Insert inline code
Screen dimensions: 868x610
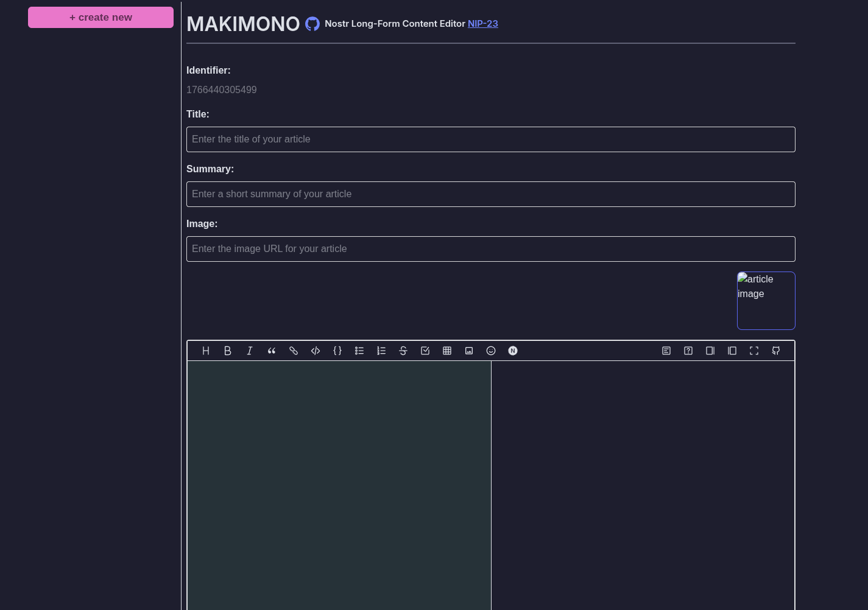[316, 351]
